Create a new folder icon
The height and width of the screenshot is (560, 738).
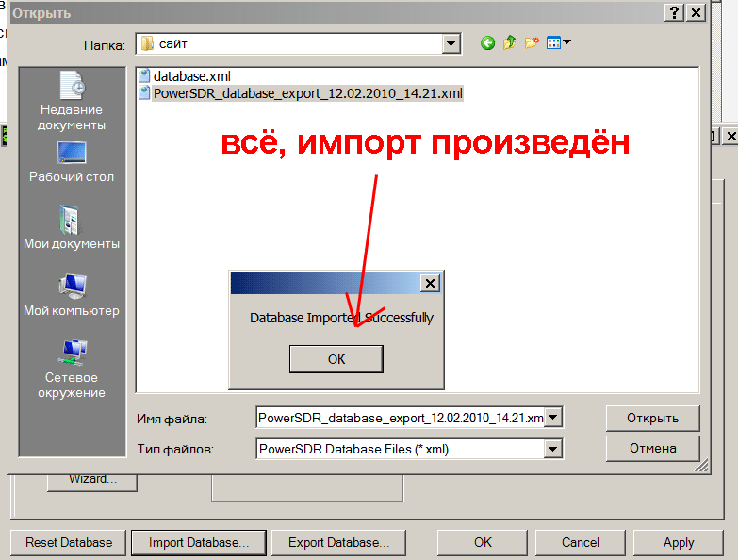[532, 42]
